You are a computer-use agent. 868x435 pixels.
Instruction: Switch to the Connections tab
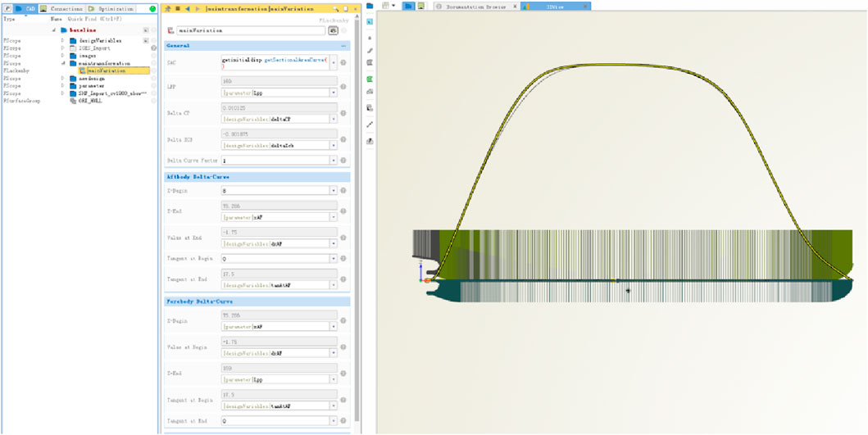tap(61, 9)
